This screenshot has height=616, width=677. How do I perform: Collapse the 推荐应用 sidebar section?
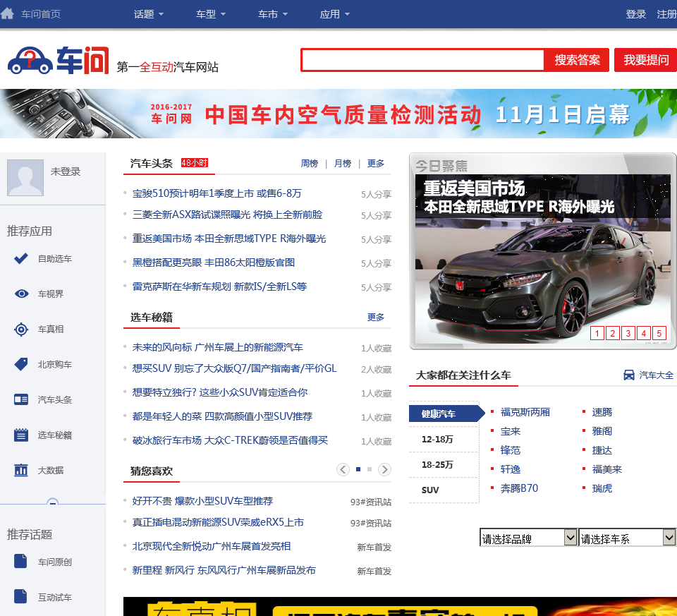tap(53, 502)
